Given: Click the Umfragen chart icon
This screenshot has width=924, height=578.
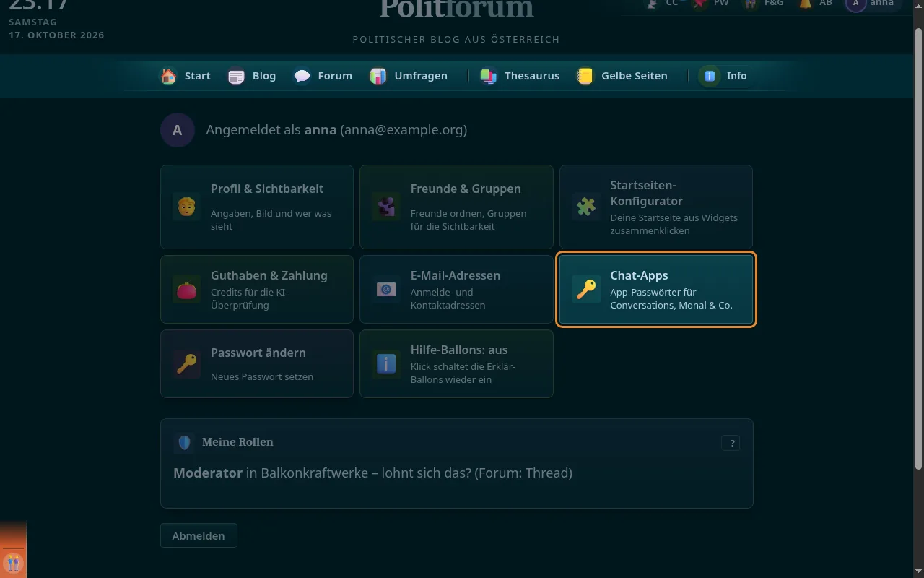Looking at the screenshot, I should click(x=378, y=76).
